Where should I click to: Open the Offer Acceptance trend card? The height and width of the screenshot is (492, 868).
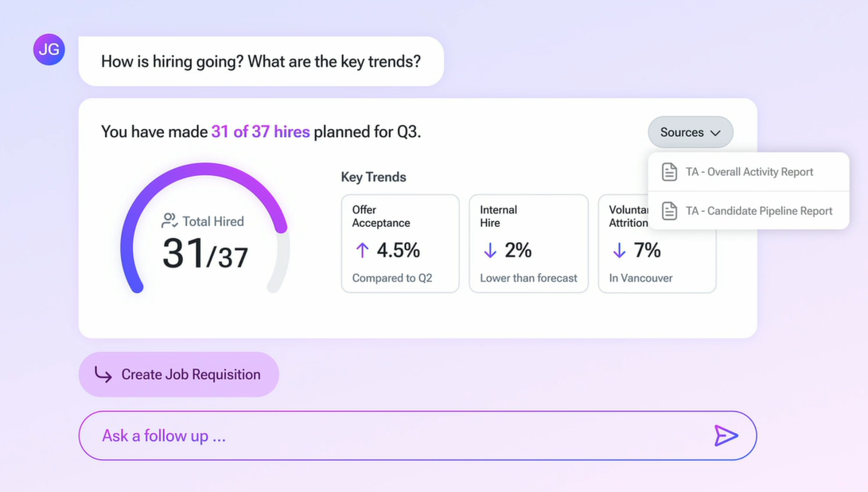click(400, 244)
